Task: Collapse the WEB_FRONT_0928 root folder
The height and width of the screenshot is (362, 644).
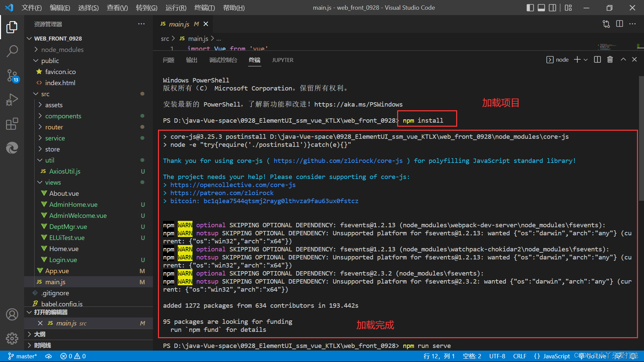Action: 89,39
